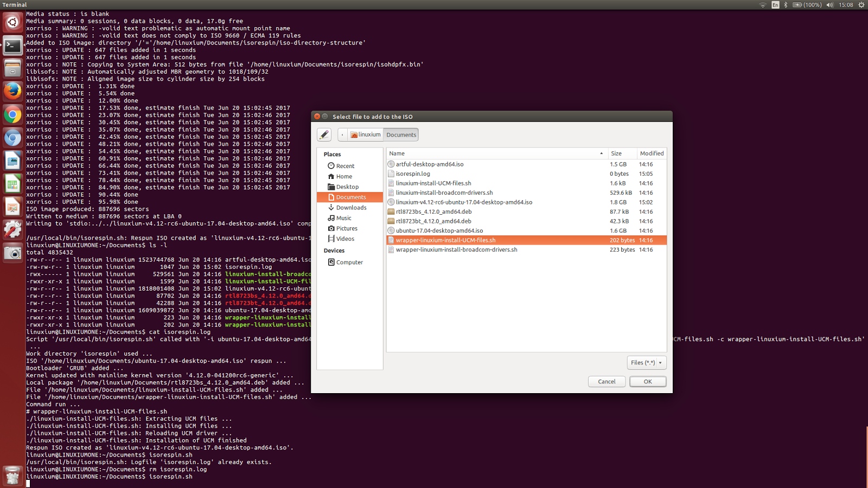Select linuxium-install-UCM-files.sh in the file list

527,183
